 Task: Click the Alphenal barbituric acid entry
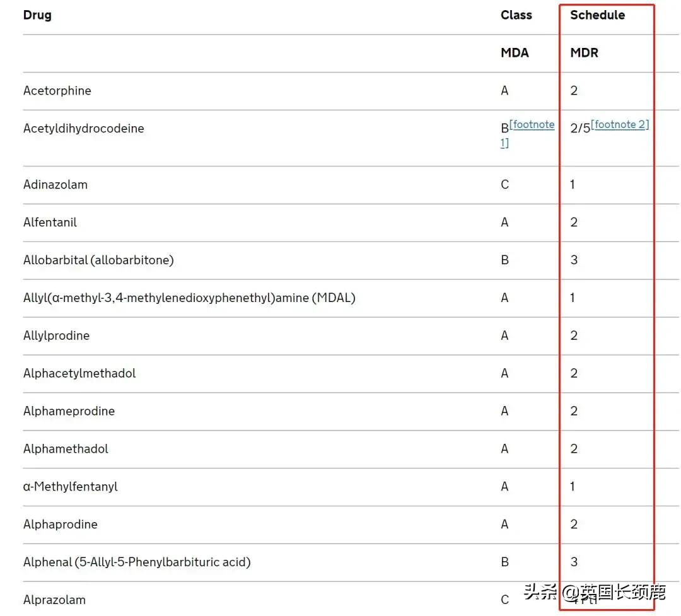(x=137, y=562)
